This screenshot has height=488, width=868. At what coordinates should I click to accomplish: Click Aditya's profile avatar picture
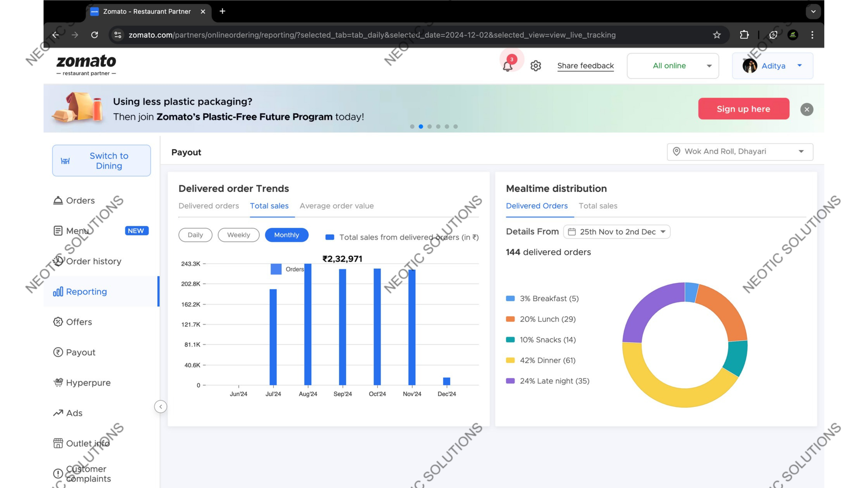coord(750,66)
